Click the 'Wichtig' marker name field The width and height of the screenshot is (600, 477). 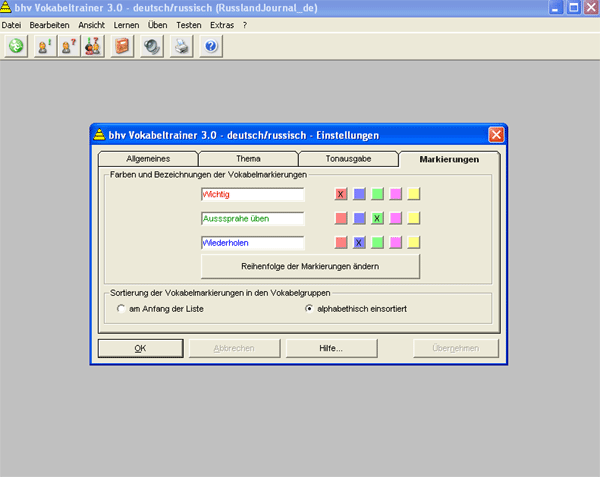point(253,194)
